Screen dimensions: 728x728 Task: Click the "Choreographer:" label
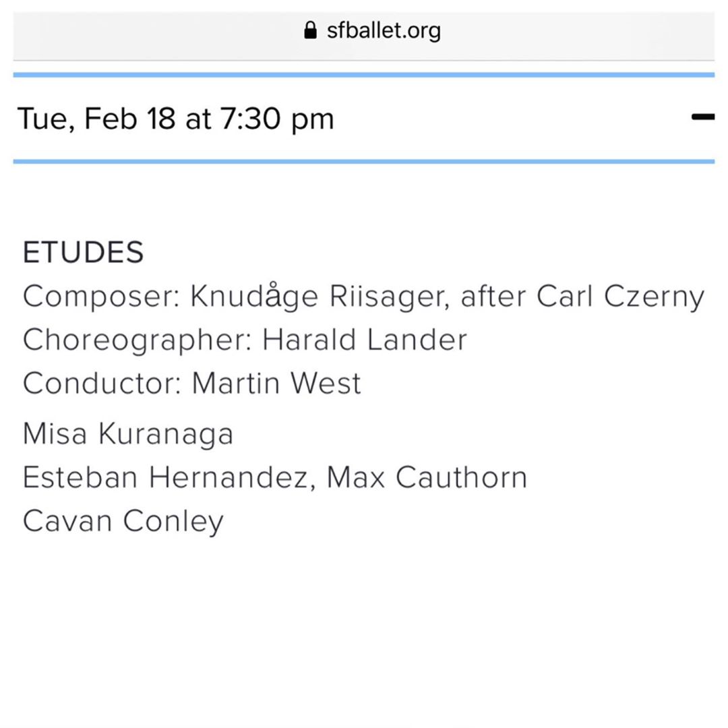click(x=137, y=340)
